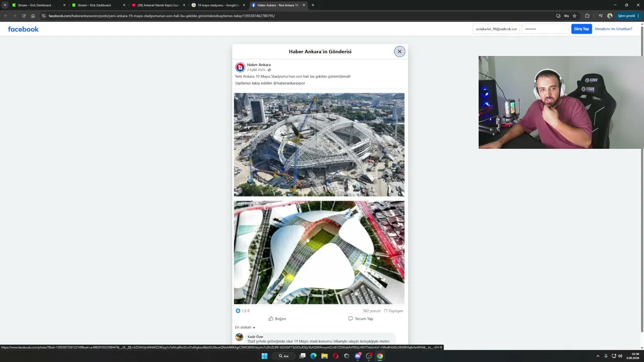Open the browser home page

[33, 16]
